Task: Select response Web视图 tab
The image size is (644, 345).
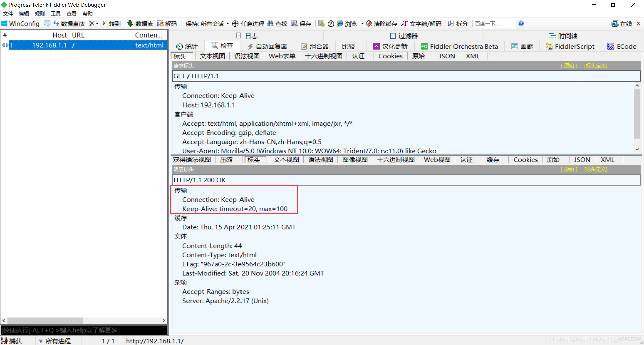Action: (437, 160)
